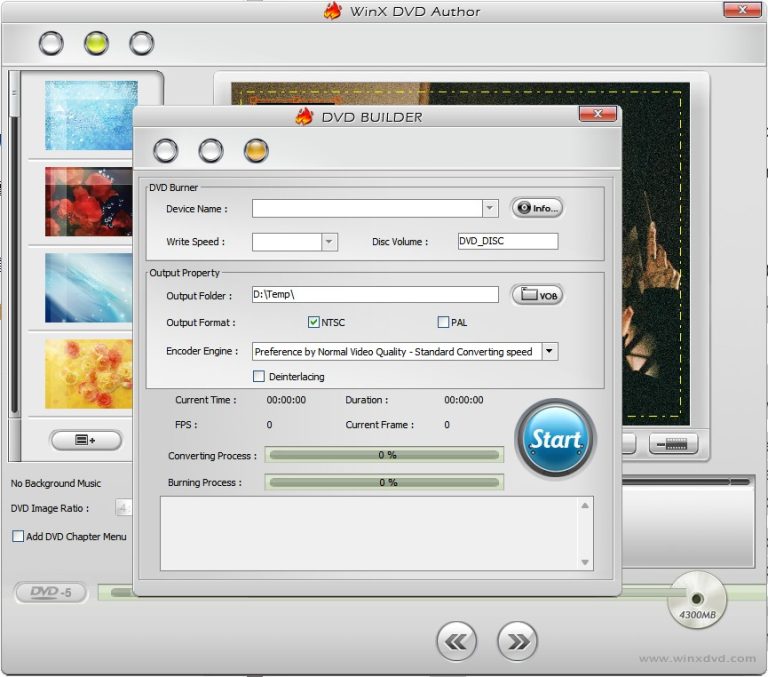Click first step circle in DVD Builder
Viewport: 768px width, 677px height.
[166, 150]
